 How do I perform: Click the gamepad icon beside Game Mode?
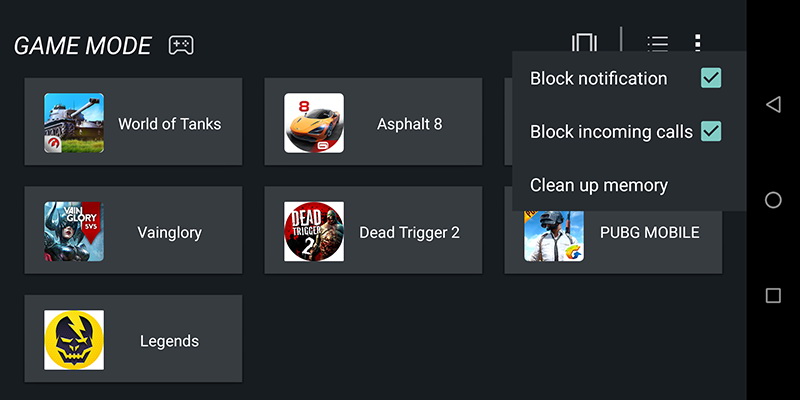click(181, 45)
